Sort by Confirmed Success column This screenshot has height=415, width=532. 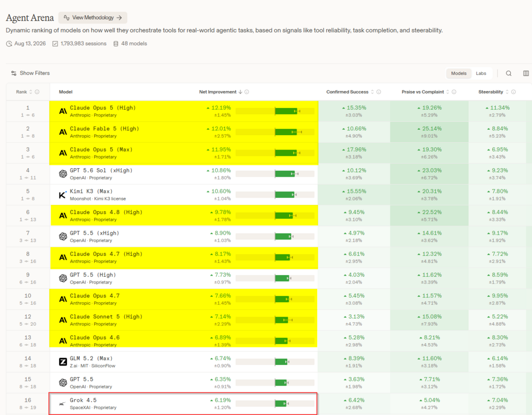350,92
